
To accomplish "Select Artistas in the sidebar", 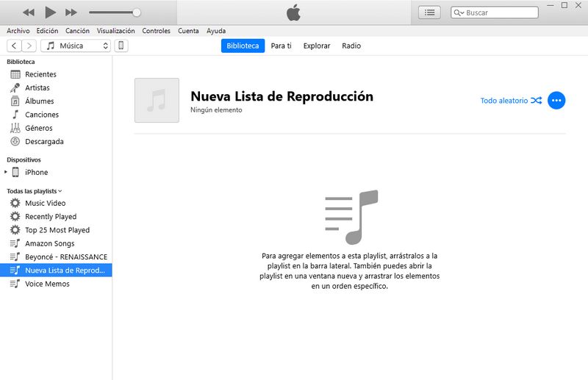I will [x=56, y=87].
